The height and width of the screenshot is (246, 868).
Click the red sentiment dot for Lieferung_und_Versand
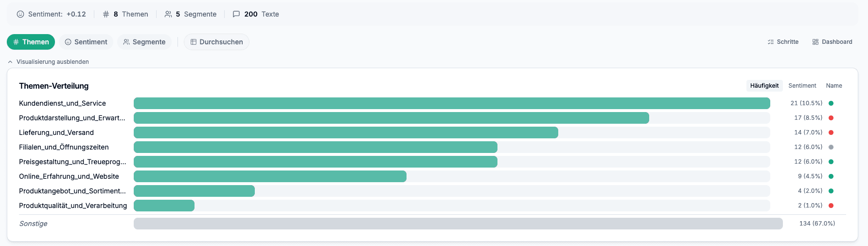pyautogui.click(x=831, y=132)
